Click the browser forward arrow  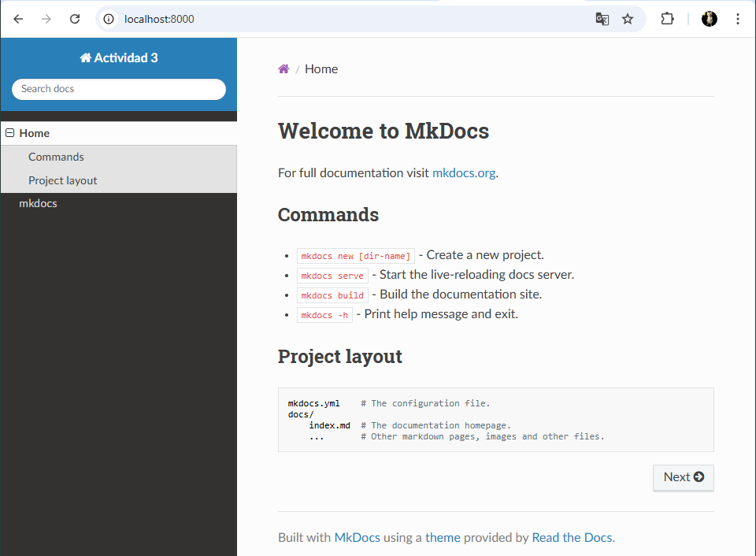click(46, 19)
